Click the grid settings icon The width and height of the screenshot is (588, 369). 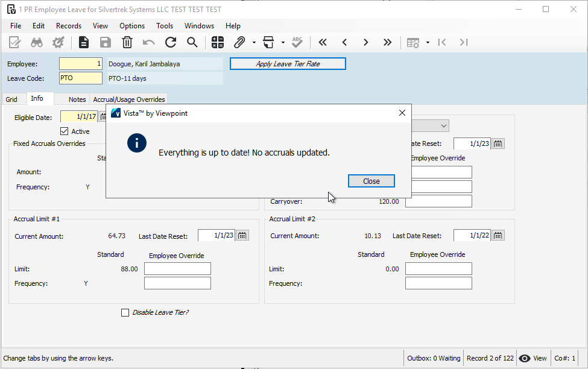click(x=413, y=43)
